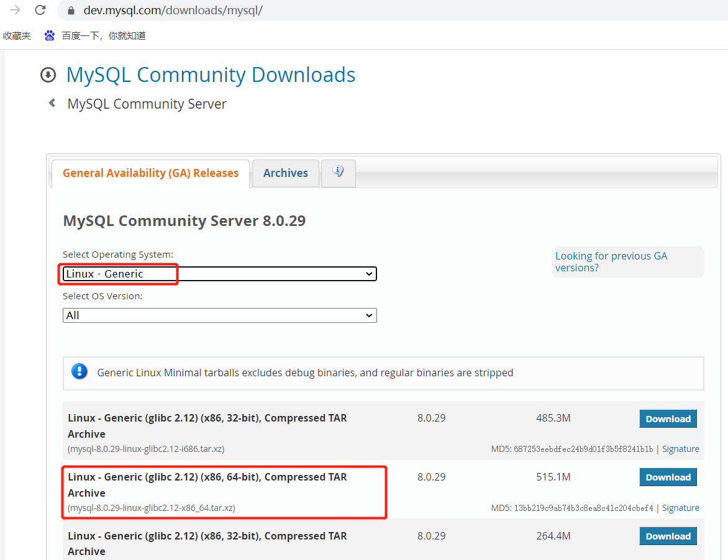728x560 pixels.
Task: Reload the page with refresh icon
Action: click(x=40, y=10)
